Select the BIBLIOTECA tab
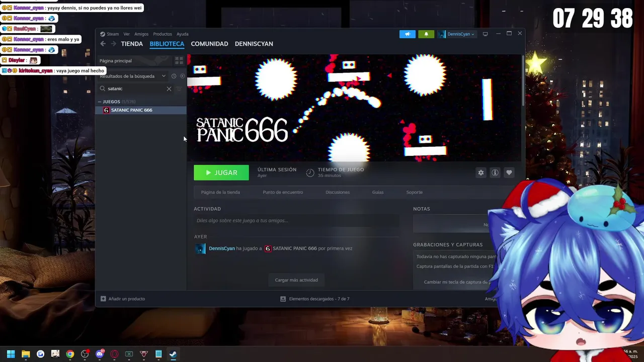Viewport: 644px width, 362px height. [x=167, y=44]
